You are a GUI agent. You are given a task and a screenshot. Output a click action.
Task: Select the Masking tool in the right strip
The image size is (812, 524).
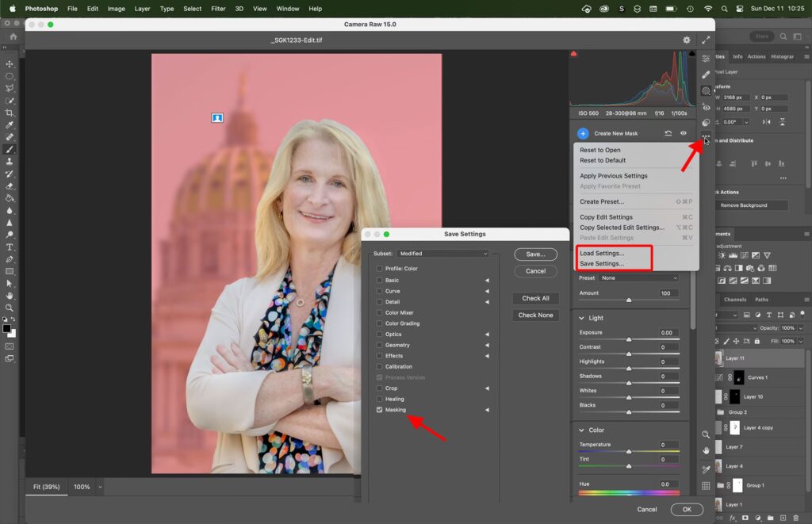706,90
